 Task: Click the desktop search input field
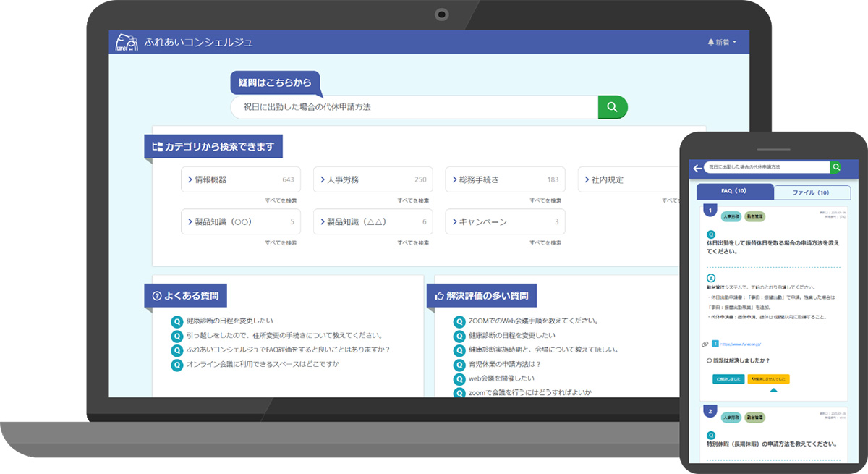[x=412, y=106]
